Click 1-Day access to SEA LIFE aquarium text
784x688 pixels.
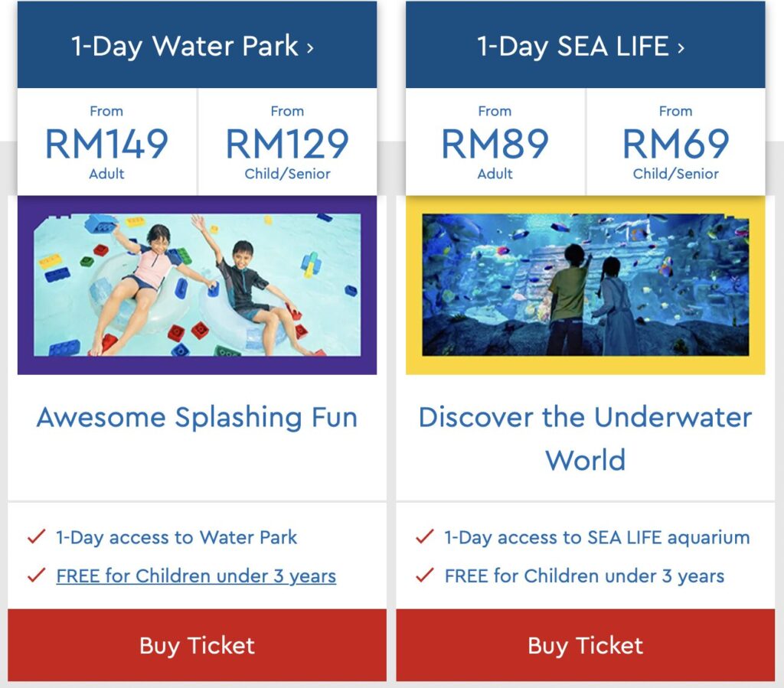click(x=597, y=537)
